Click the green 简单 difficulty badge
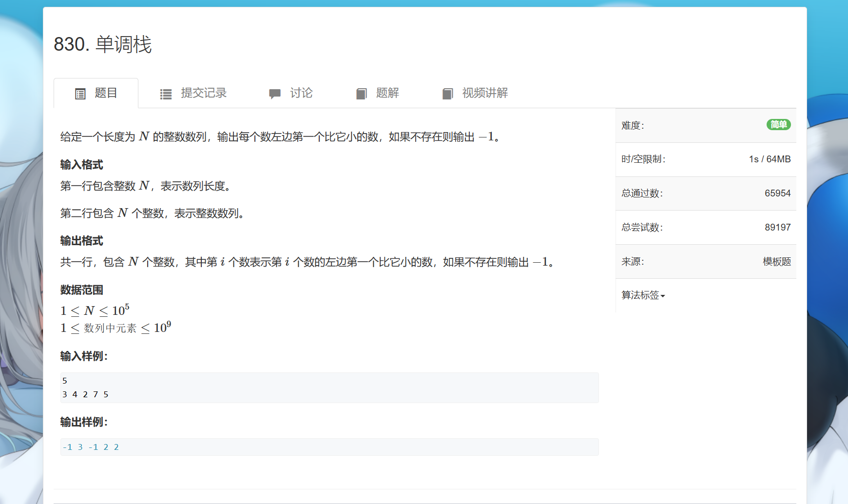The height and width of the screenshot is (504, 848). pyautogui.click(x=778, y=125)
